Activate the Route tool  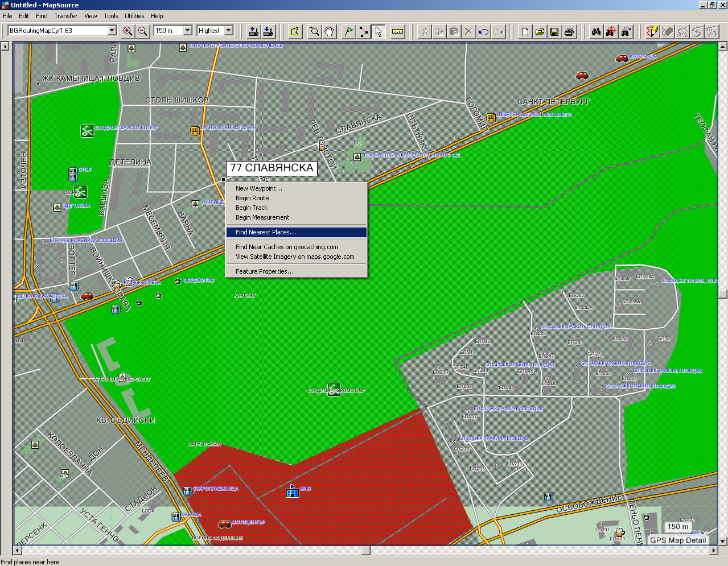click(x=363, y=31)
